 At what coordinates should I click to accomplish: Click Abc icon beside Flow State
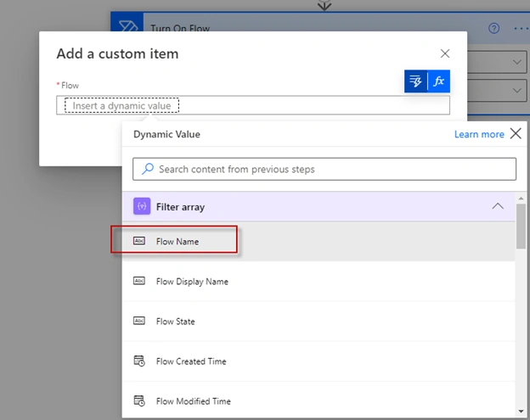point(139,321)
